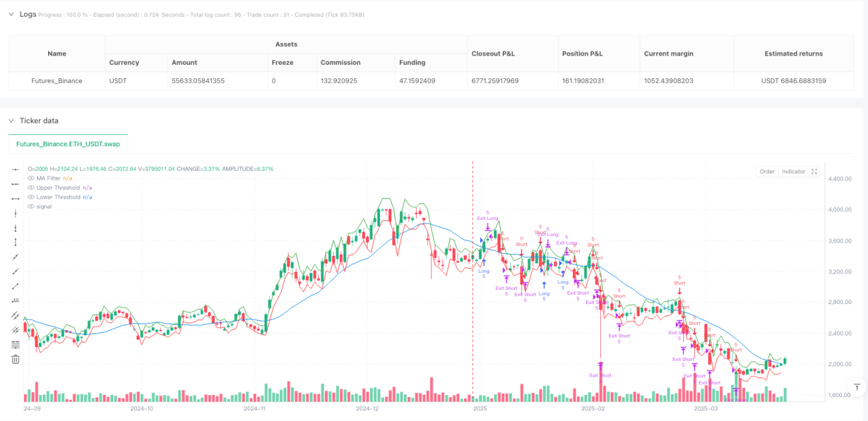Image resolution: width=868 pixels, height=421 pixels.
Task: Select the trash delete-drawings tool
Action: (15, 359)
